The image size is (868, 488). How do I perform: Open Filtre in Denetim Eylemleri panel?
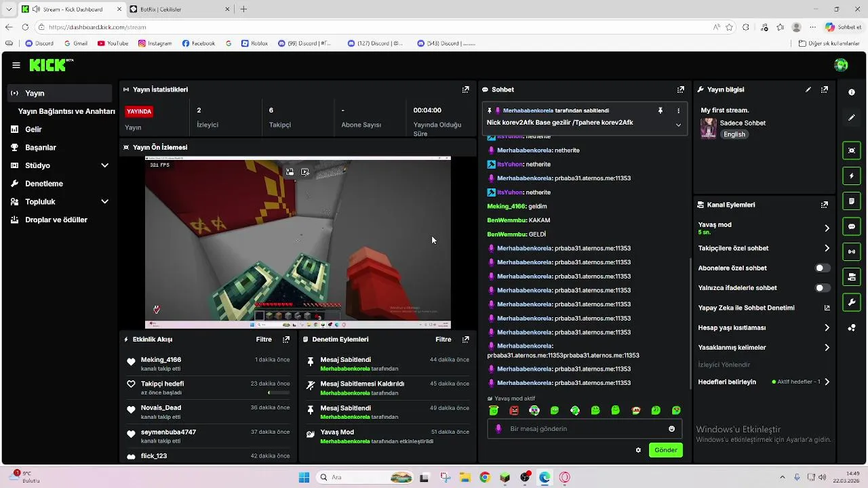pos(443,340)
